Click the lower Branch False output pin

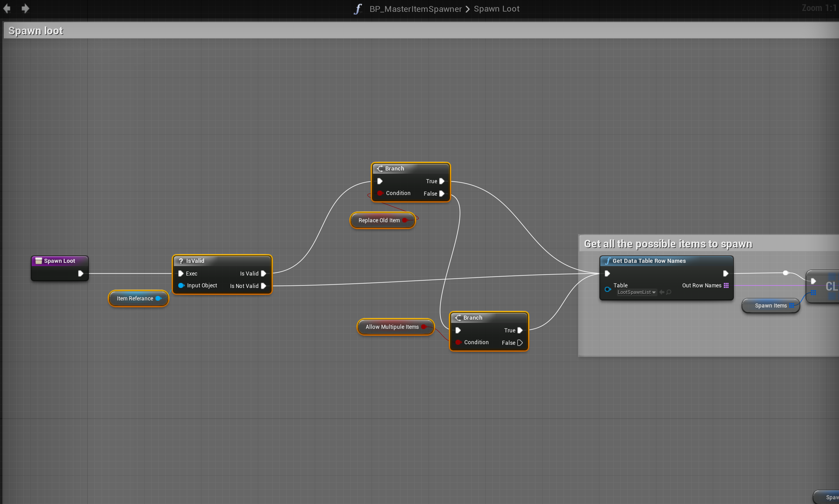[x=520, y=343]
